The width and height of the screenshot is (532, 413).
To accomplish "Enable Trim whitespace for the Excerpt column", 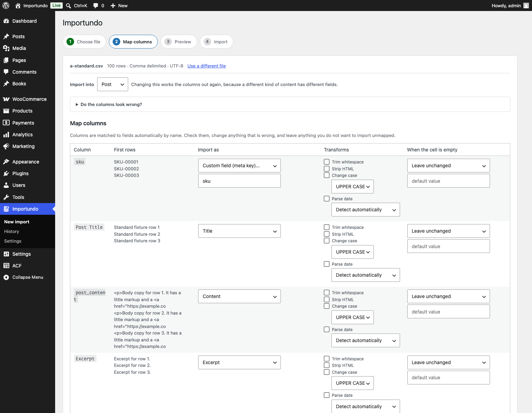I will [x=327, y=359].
